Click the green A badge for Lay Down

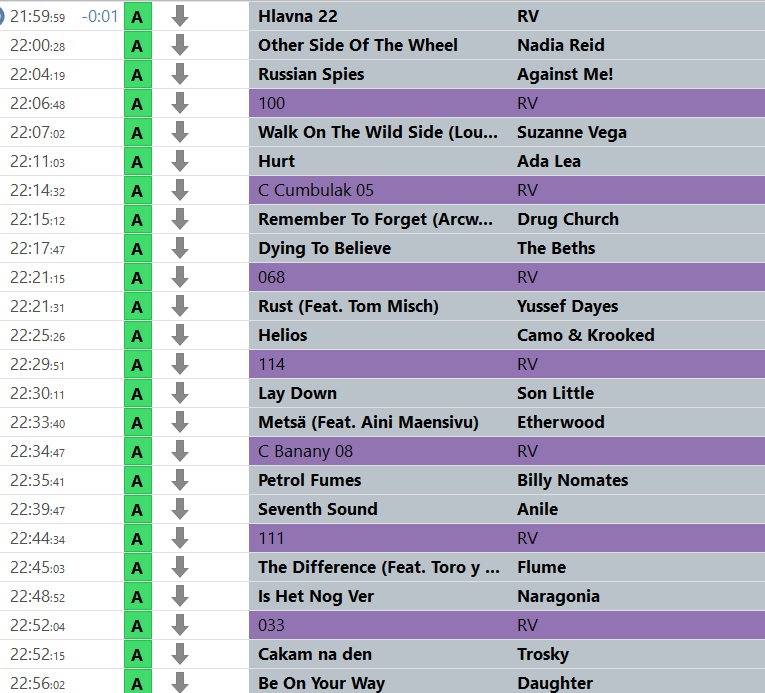click(138, 394)
